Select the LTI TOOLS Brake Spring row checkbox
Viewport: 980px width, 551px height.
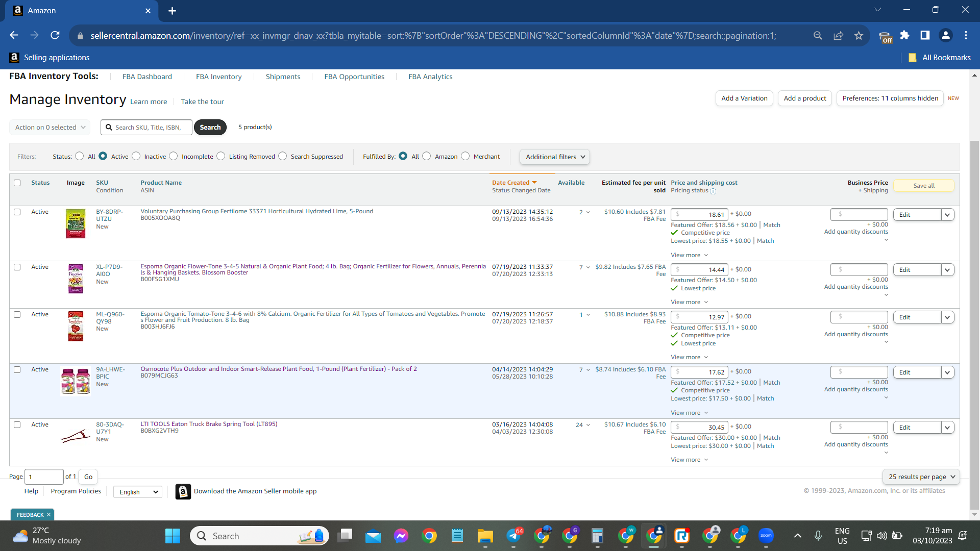pyautogui.click(x=17, y=424)
